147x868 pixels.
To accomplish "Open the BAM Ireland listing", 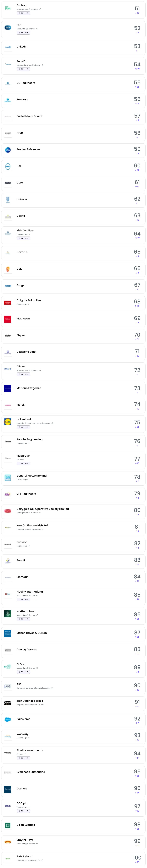I will tap(24, 856).
